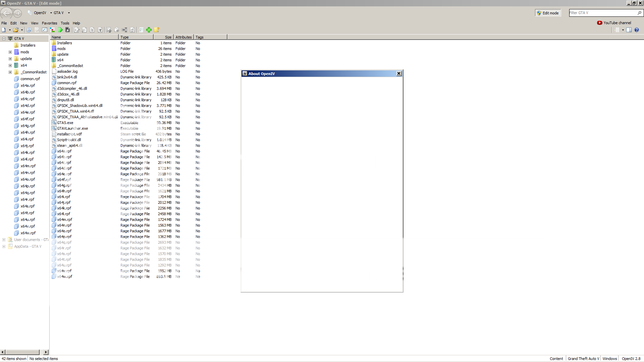Screen dimensions: 644x362
Task: Open the view mode dropdown arrow
Action: click(x=623, y=30)
